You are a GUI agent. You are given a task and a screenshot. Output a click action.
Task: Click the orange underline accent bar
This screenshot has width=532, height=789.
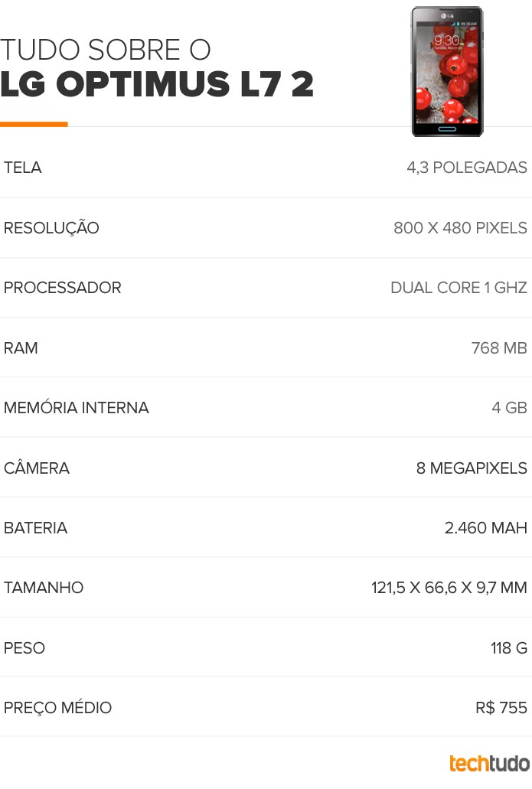point(34,124)
